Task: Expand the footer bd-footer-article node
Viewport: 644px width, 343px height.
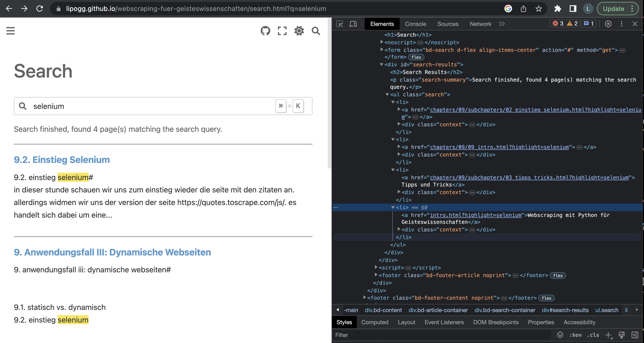Action: (376, 274)
